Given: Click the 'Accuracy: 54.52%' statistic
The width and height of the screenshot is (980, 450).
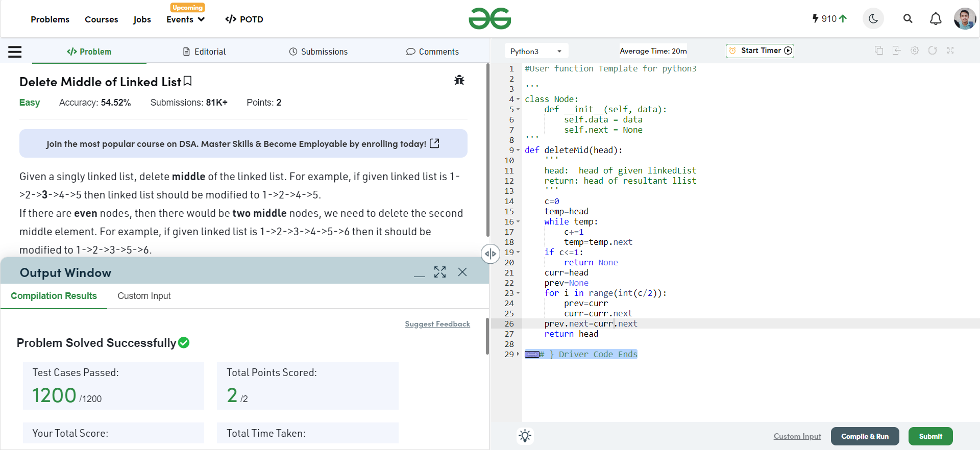Looking at the screenshot, I should [x=95, y=103].
